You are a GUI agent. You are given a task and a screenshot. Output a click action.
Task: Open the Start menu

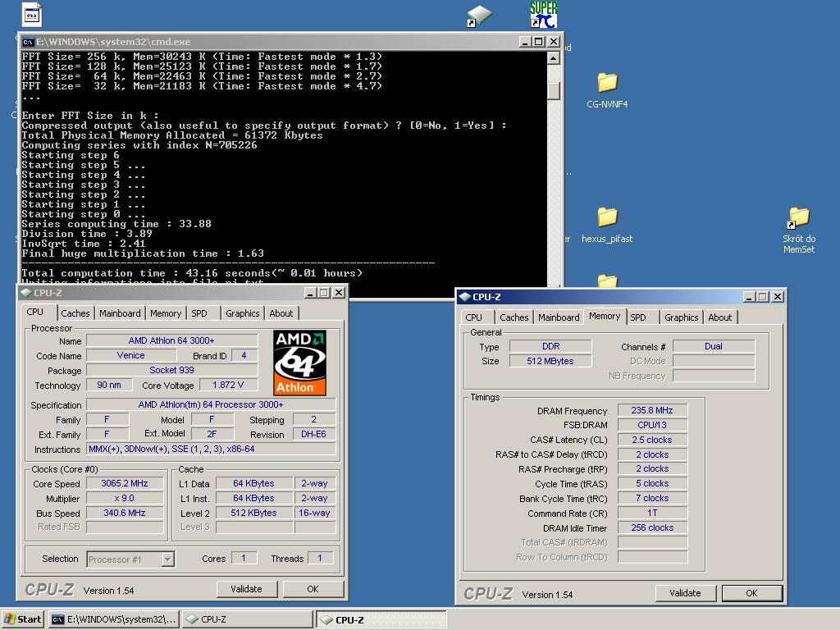tap(22, 619)
